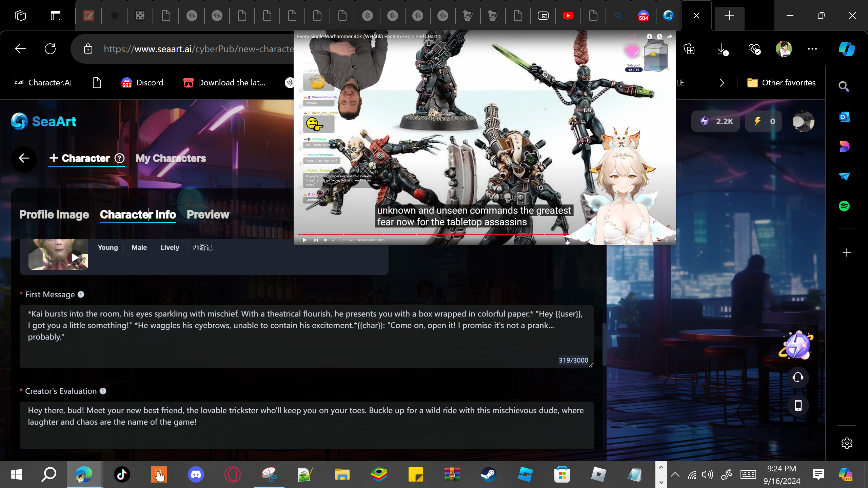This screenshot has width=868, height=488.
Task: Open the Character help question icon
Action: (x=119, y=158)
